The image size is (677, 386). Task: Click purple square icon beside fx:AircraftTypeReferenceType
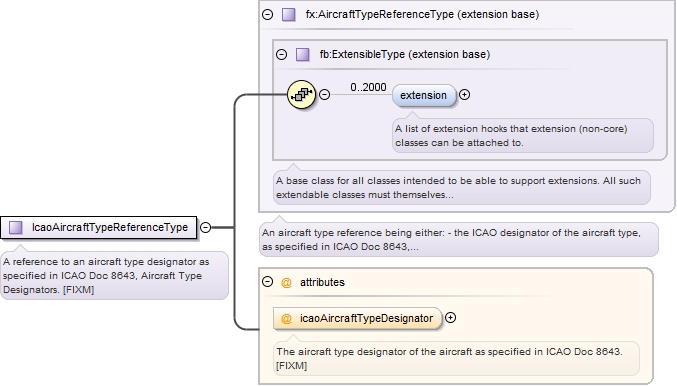click(288, 14)
